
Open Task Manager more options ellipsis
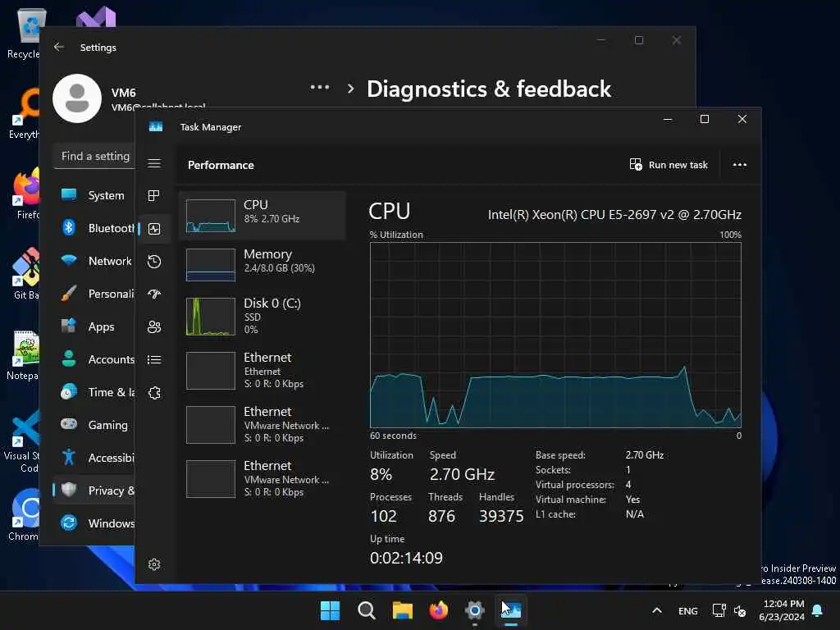click(739, 164)
